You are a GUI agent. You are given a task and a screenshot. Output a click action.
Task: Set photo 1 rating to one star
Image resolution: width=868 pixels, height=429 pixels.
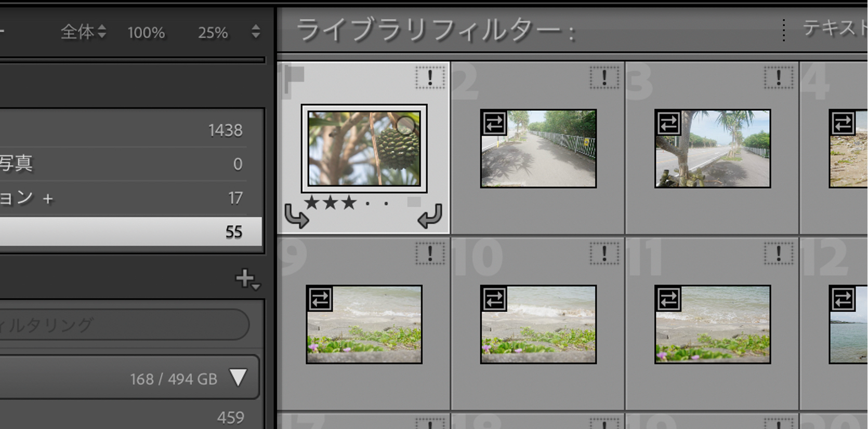tap(312, 202)
